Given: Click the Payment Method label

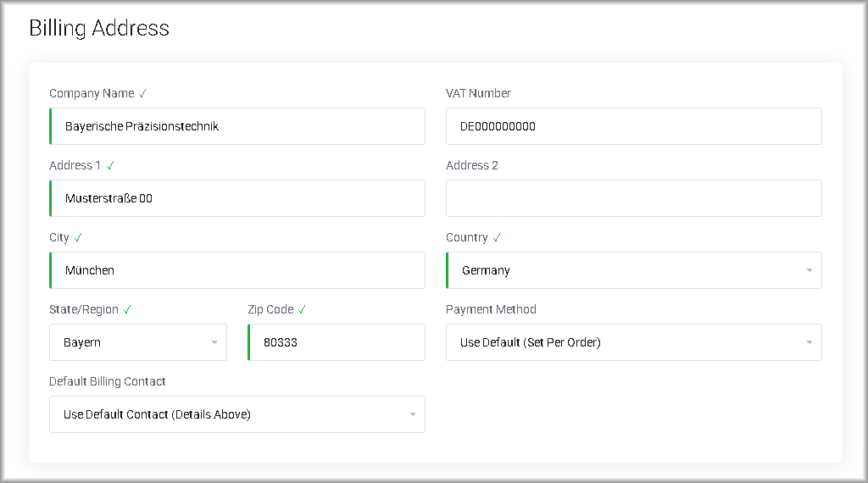Looking at the screenshot, I should [491, 309].
